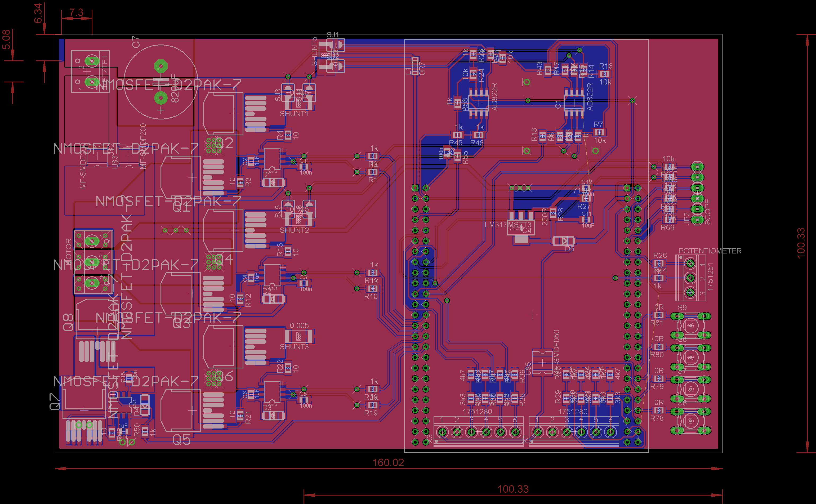Select the SHUNT3 resistor label
The image size is (816, 504).
pos(294,347)
